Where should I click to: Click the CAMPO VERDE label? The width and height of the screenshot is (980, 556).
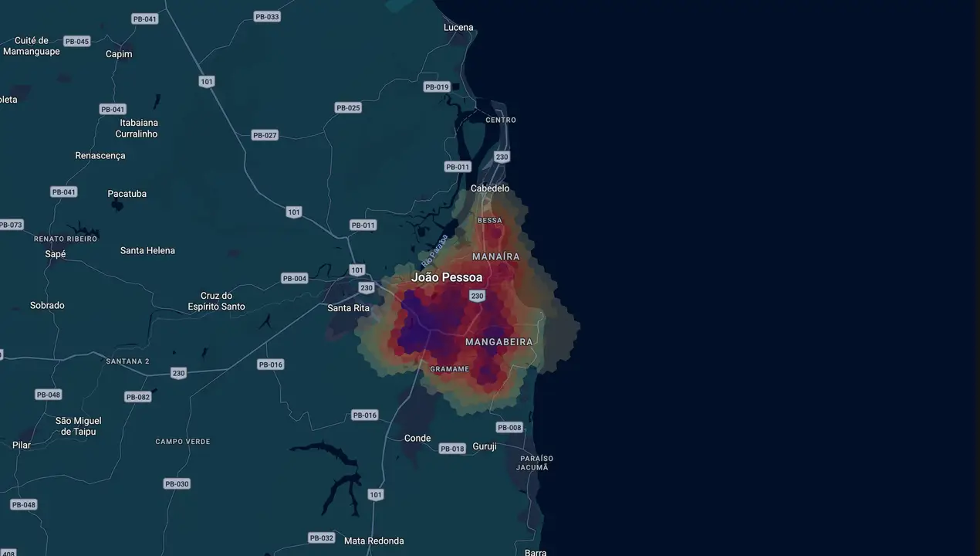click(183, 442)
